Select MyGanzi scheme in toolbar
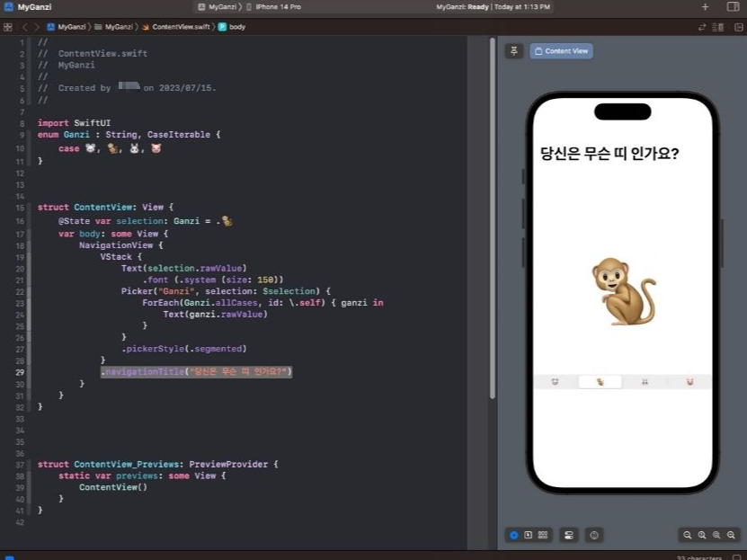The height and width of the screenshot is (560, 747). [x=218, y=6]
